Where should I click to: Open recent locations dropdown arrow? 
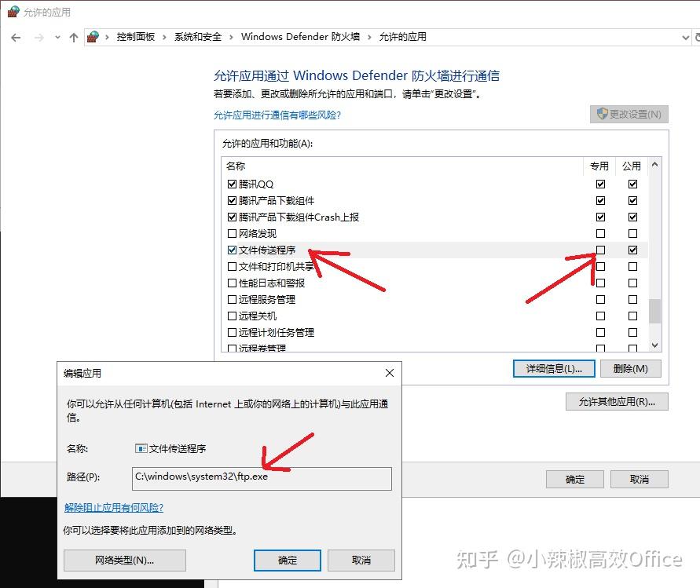click(57, 38)
